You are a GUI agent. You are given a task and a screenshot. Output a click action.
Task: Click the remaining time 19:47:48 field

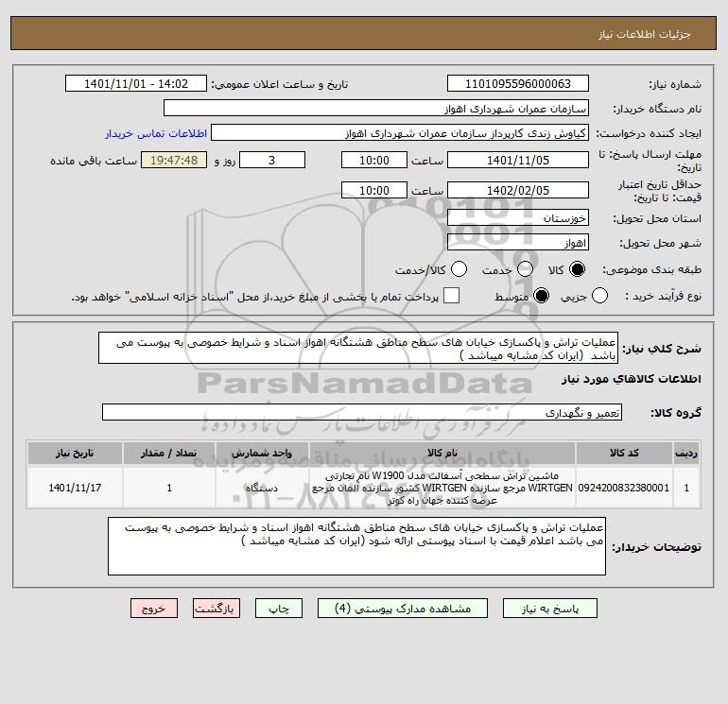point(174,160)
